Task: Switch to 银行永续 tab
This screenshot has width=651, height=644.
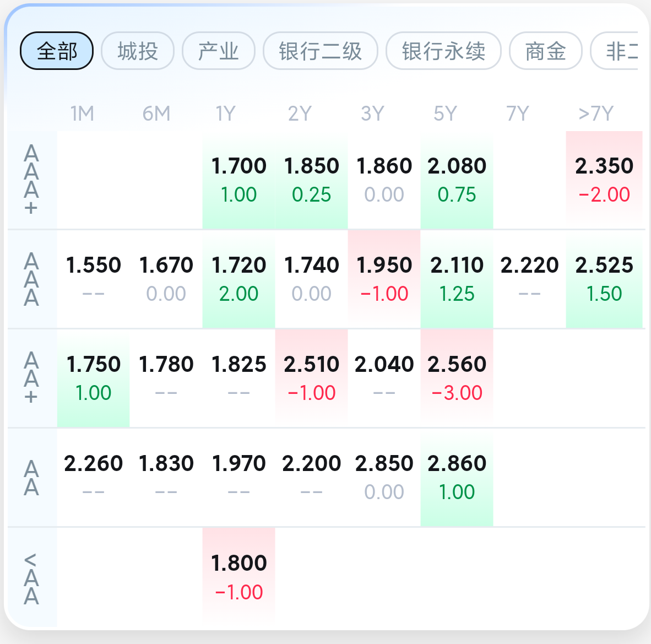Action: click(x=443, y=51)
